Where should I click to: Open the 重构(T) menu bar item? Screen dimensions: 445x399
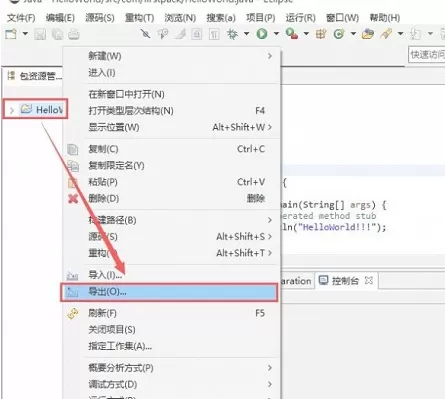pyautogui.click(x=139, y=18)
